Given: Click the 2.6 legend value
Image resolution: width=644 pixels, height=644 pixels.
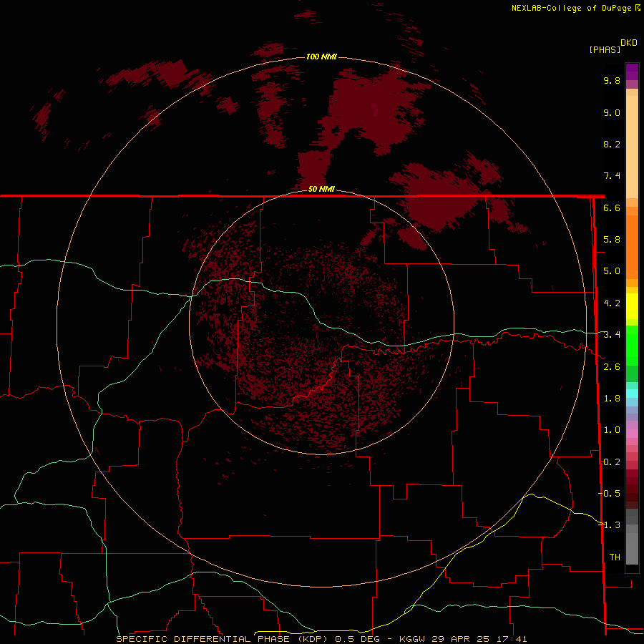Looking at the screenshot, I should (612, 367).
